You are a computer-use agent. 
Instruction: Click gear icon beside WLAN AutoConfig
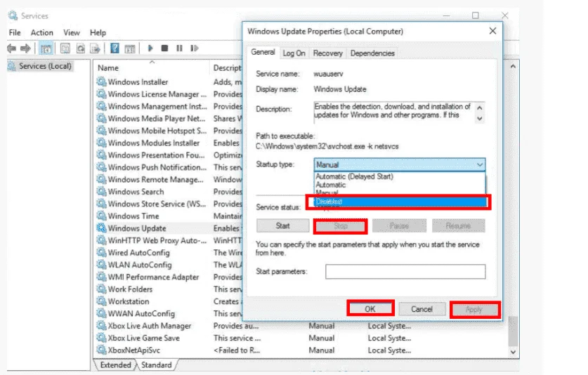(101, 264)
